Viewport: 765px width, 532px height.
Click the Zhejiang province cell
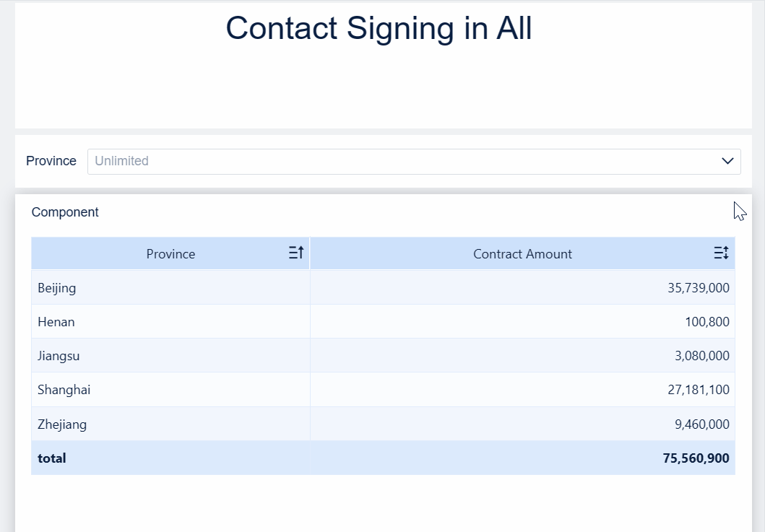click(x=62, y=424)
